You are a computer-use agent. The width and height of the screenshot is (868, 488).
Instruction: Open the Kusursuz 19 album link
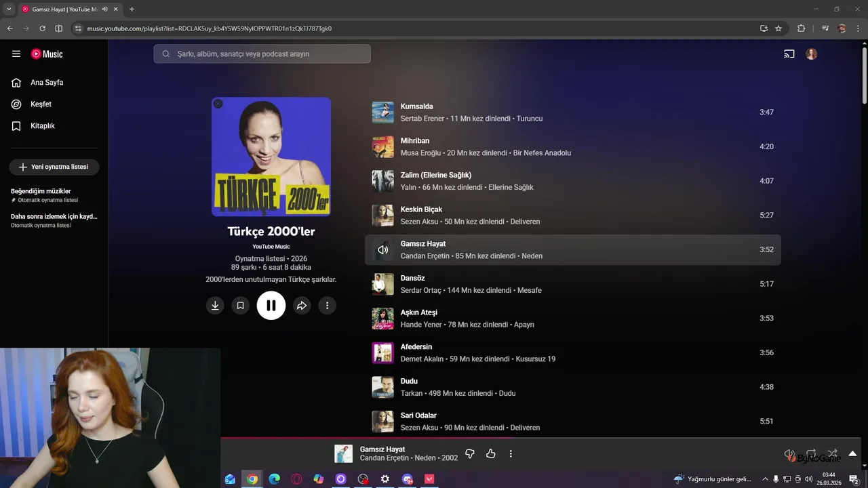[x=535, y=359]
